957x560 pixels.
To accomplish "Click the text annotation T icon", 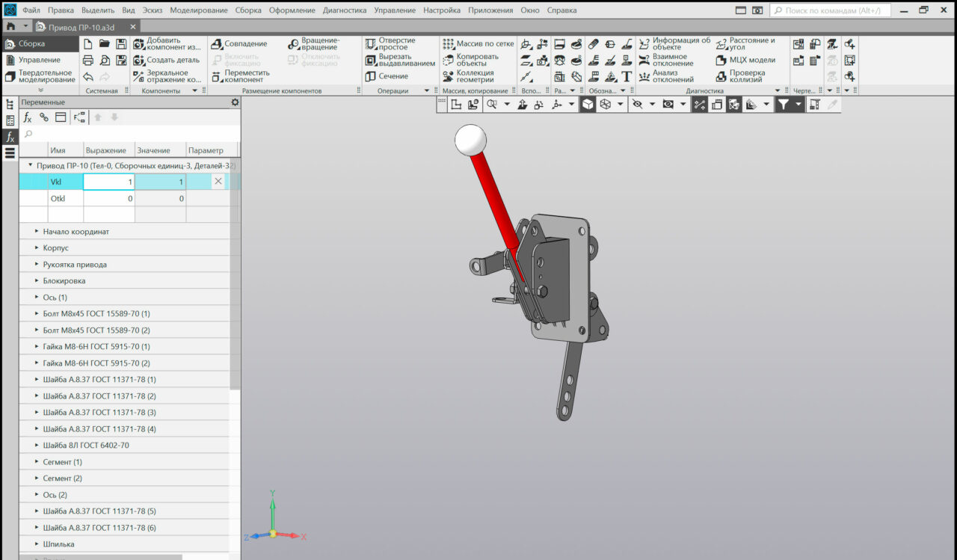I will point(627,76).
